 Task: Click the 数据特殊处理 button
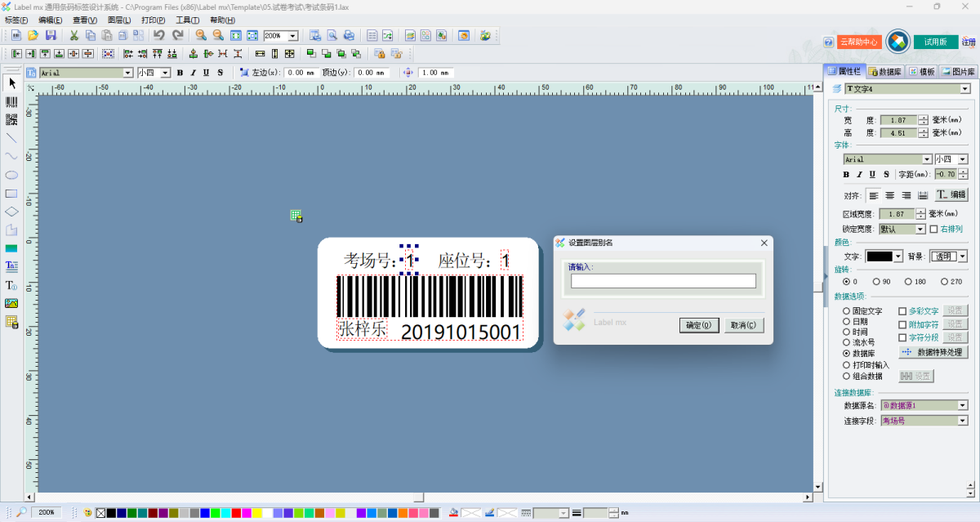pos(933,352)
